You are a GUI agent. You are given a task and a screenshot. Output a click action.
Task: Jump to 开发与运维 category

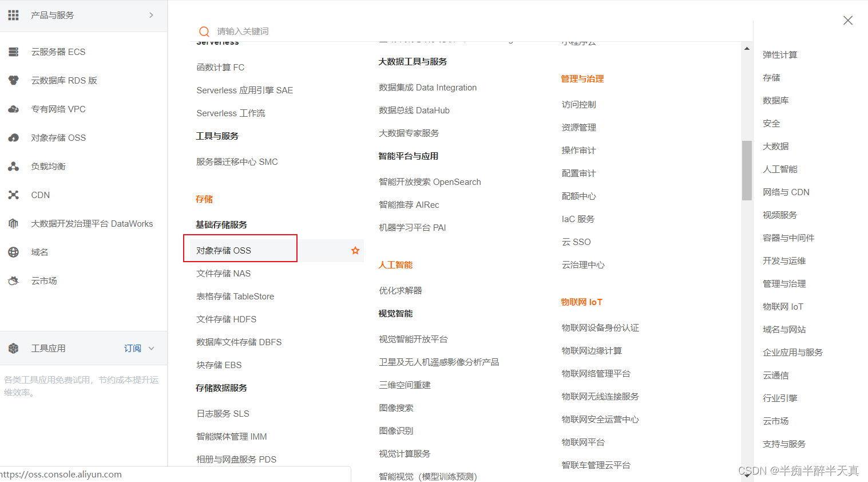coord(784,260)
